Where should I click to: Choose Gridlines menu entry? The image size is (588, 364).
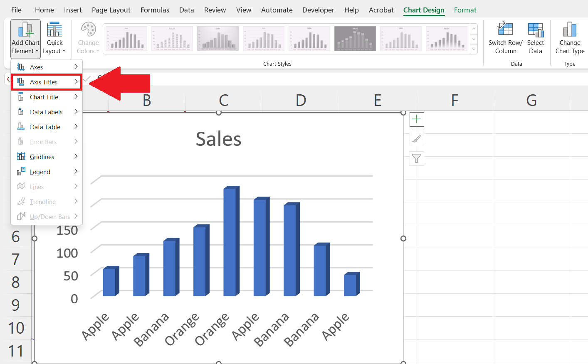pyautogui.click(x=47, y=157)
